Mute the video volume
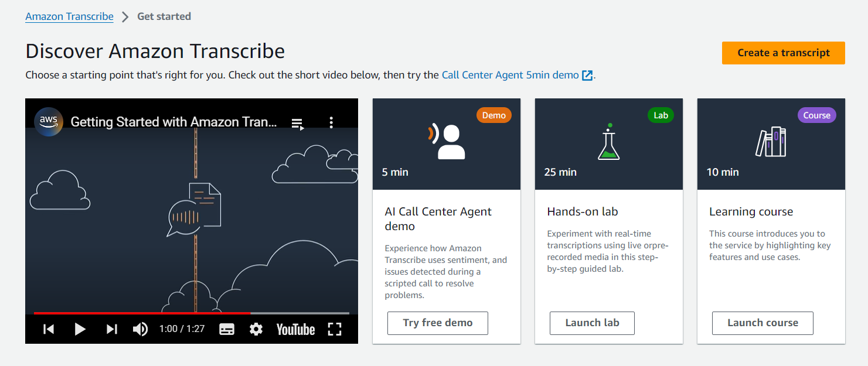868x366 pixels. 140,329
